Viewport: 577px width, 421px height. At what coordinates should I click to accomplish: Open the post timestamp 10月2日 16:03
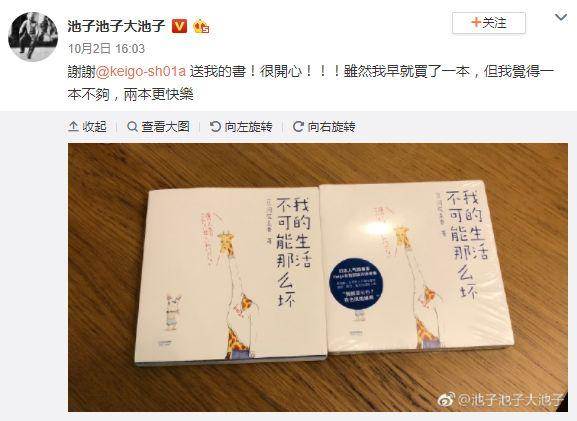coord(107,49)
